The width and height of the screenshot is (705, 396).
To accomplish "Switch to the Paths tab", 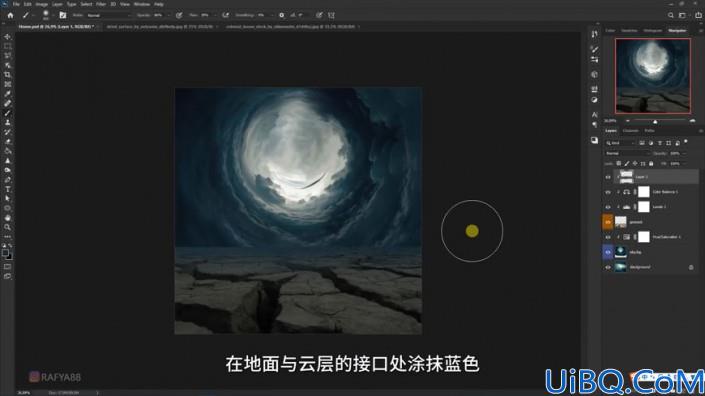I will (x=650, y=131).
